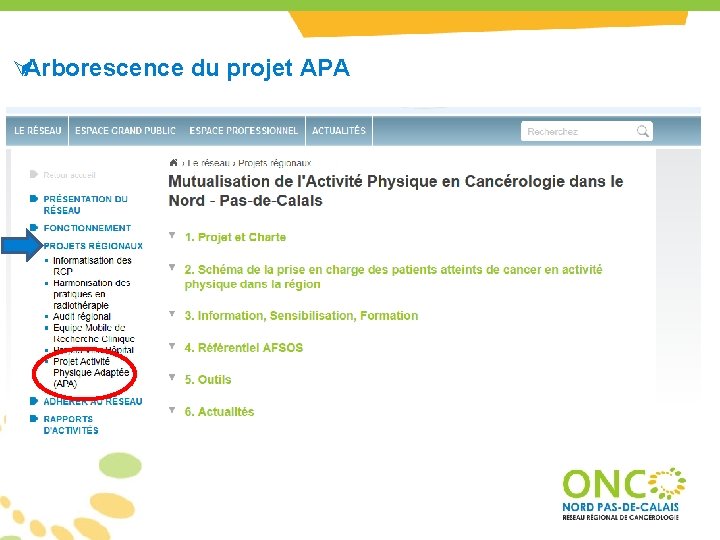The image size is (720, 540).
Task: Open Présentation du réseau sidebar link
Action: pos(85,205)
